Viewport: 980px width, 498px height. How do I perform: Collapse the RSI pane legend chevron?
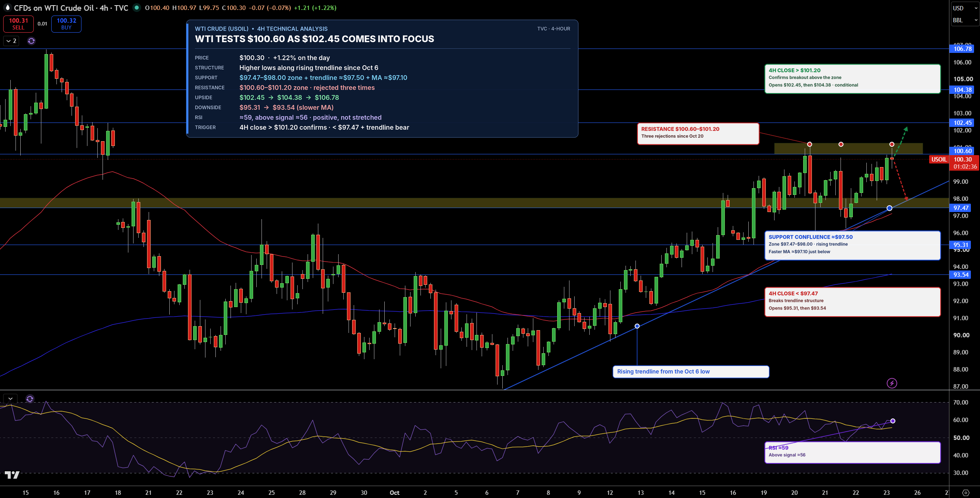point(10,399)
